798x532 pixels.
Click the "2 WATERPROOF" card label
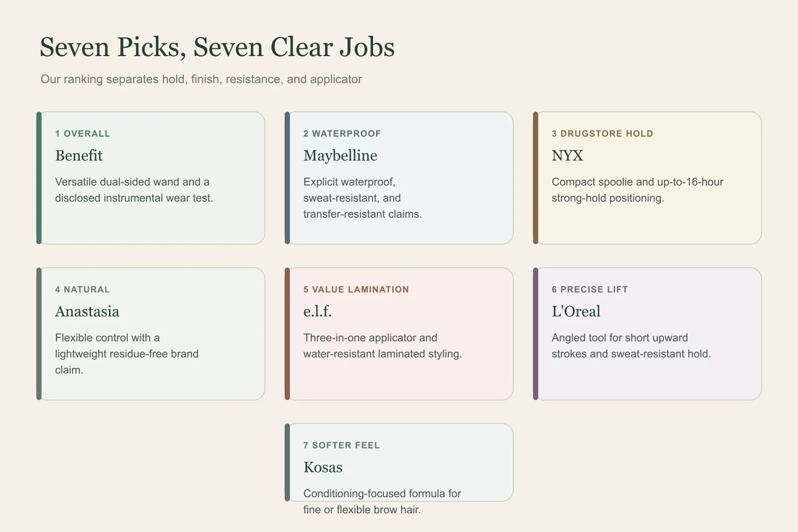click(x=342, y=134)
